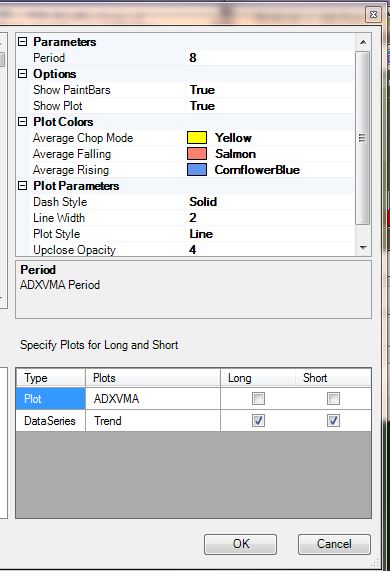This screenshot has height=571, width=390.
Task: Collapse the Plot Colors section
Action: 23,122
